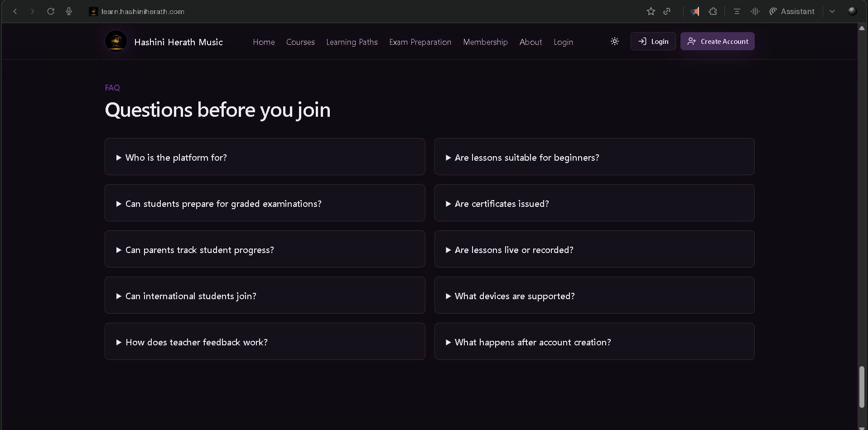This screenshot has width=868, height=430.
Task: Click the purple FAQ label
Action: coord(112,87)
